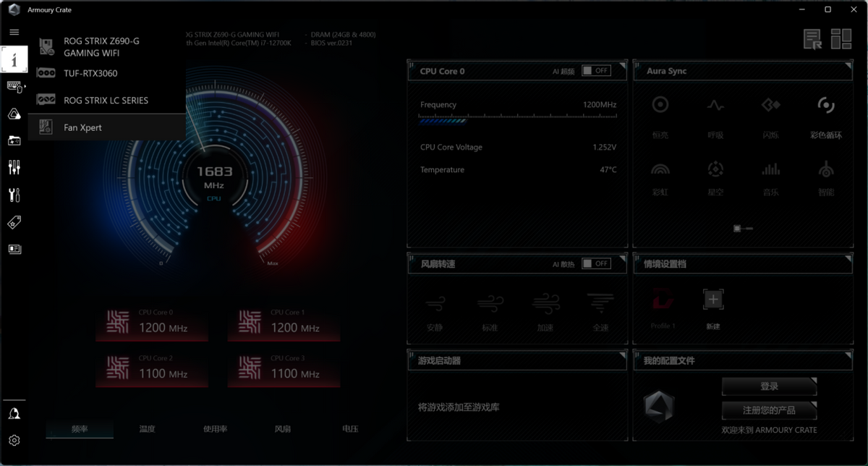Select the 恒亮 static lighting effect icon
The image size is (868, 466).
pos(660,106)
